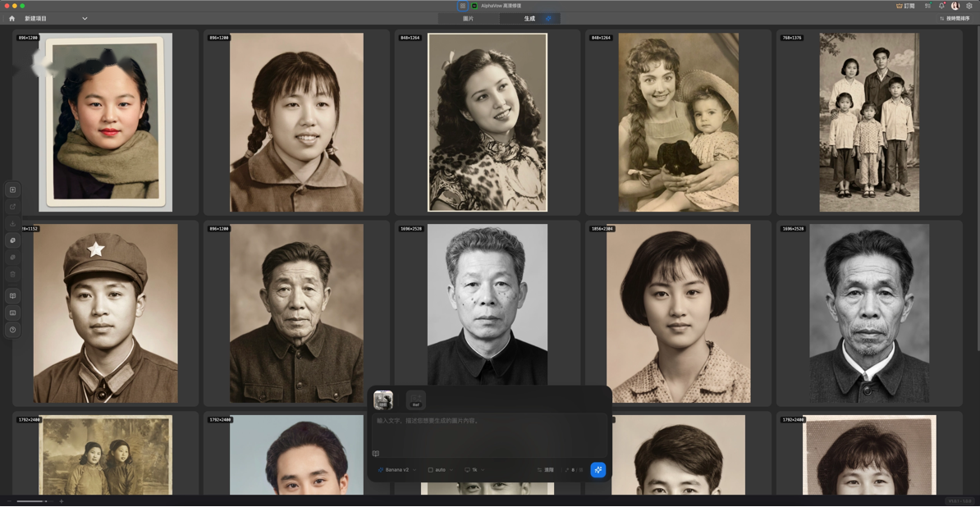Open the 新建項目 project dropdown

click(57, 19)
